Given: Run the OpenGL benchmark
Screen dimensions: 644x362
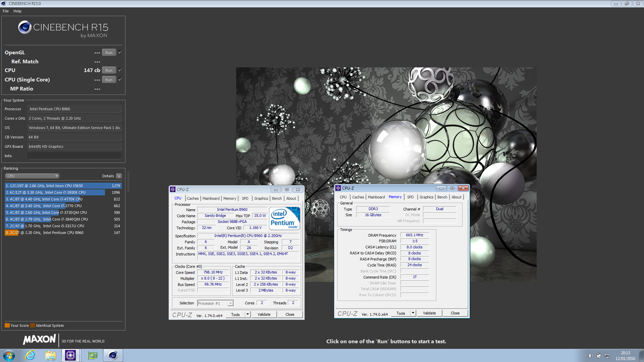Looking at the screenshot, I should pyautogui.click(x=109, y=53).
